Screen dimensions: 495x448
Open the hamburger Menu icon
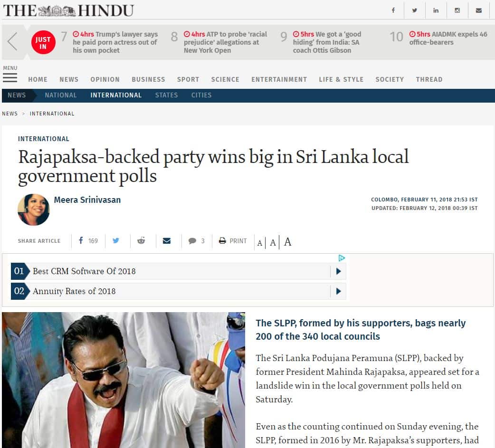pos(10,77)
